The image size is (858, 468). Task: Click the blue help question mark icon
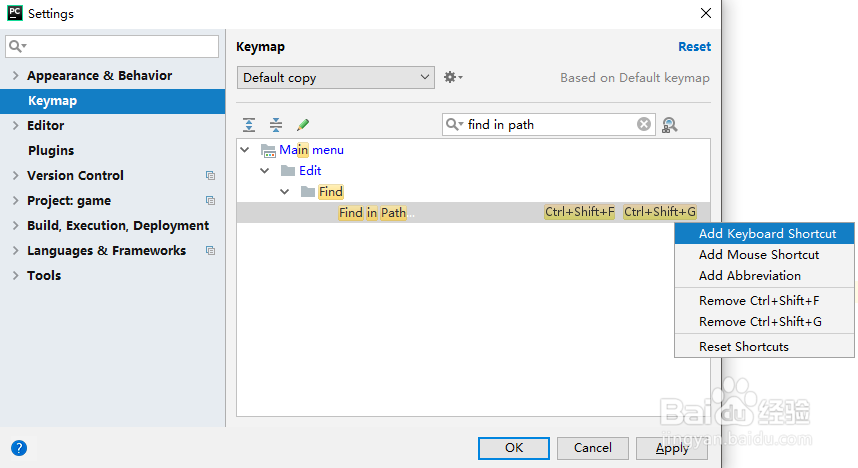click(x=19, y=448)
